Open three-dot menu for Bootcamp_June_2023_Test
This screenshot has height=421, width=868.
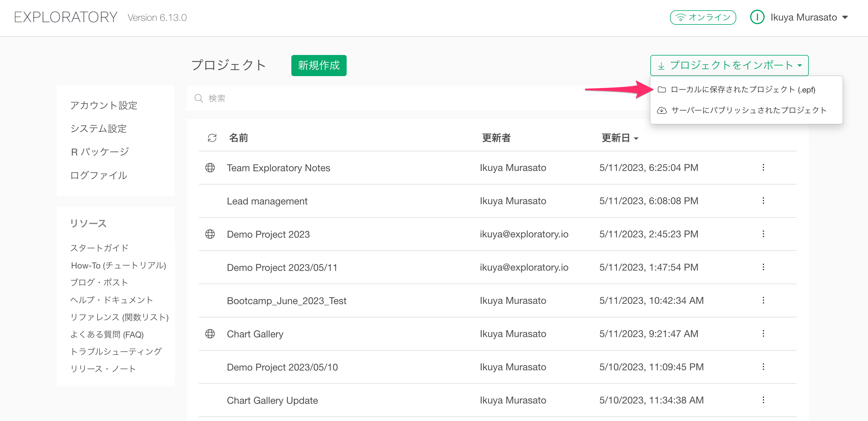coord(763,300)
